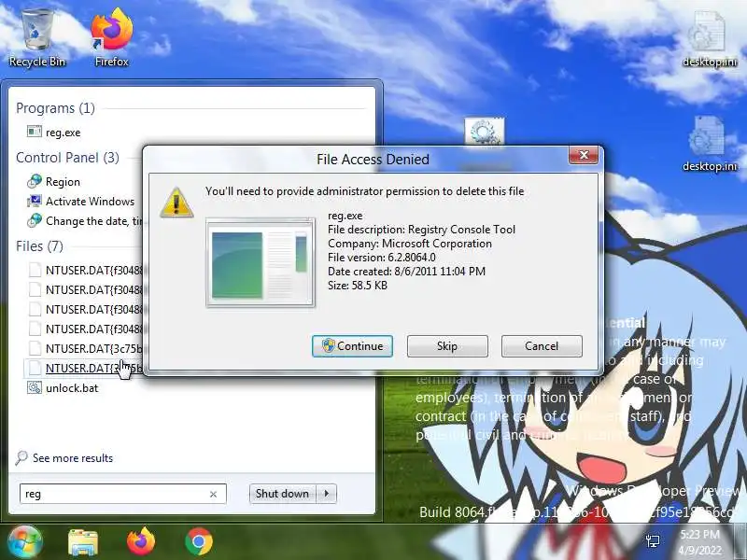Open the network tray icon
747x560 pixels.
pyautogui.click(x=653, y=540)
